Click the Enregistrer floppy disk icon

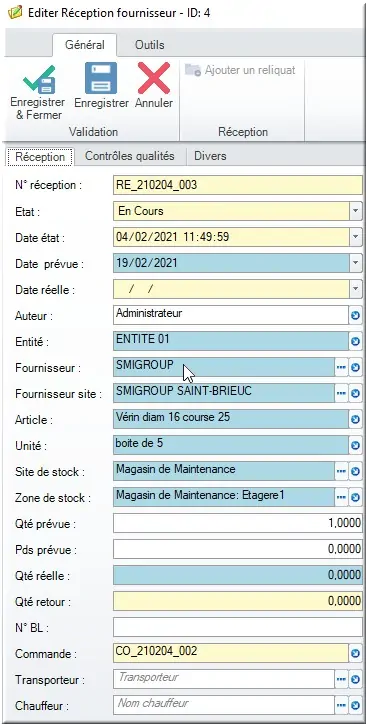101,78
